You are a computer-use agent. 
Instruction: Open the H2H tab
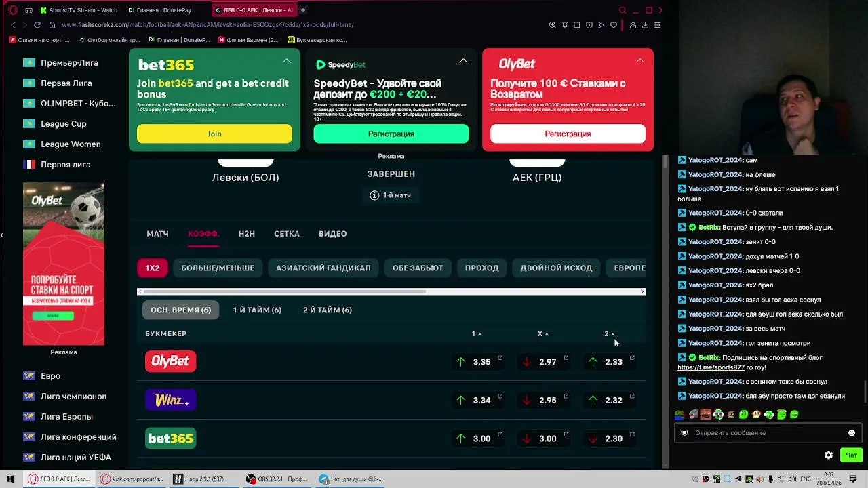247,234
